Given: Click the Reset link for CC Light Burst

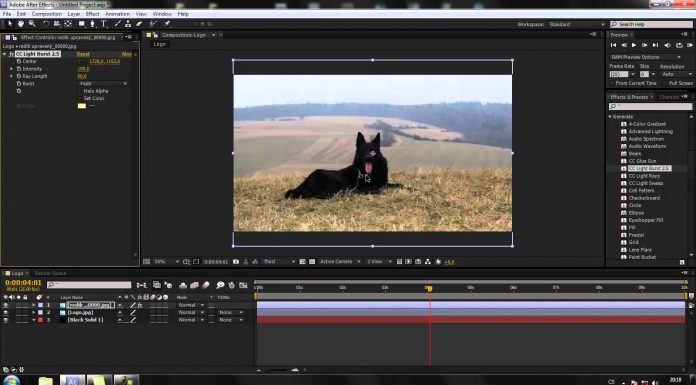Looking at the screenshot, I should [83, 54].
